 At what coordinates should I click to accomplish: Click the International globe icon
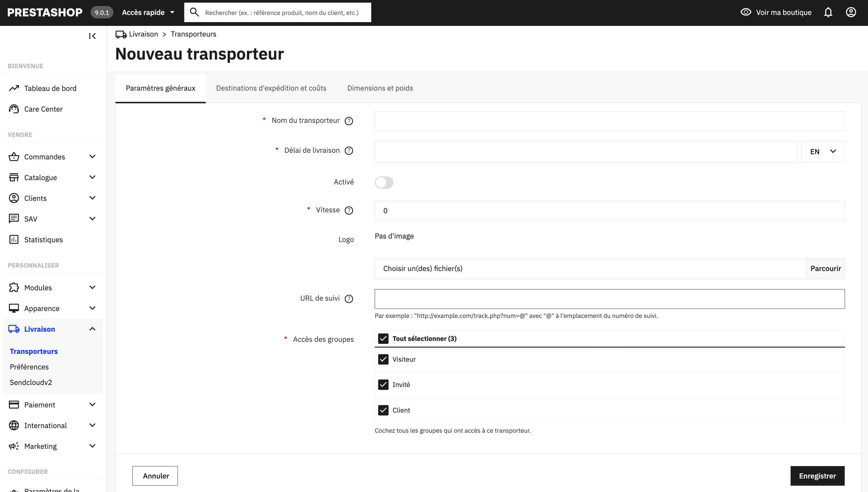pos(14,426)
